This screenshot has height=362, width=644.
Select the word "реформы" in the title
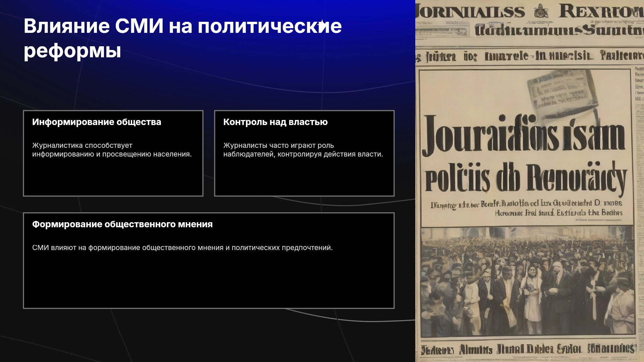pyautogui.click(x=72, y=51)
